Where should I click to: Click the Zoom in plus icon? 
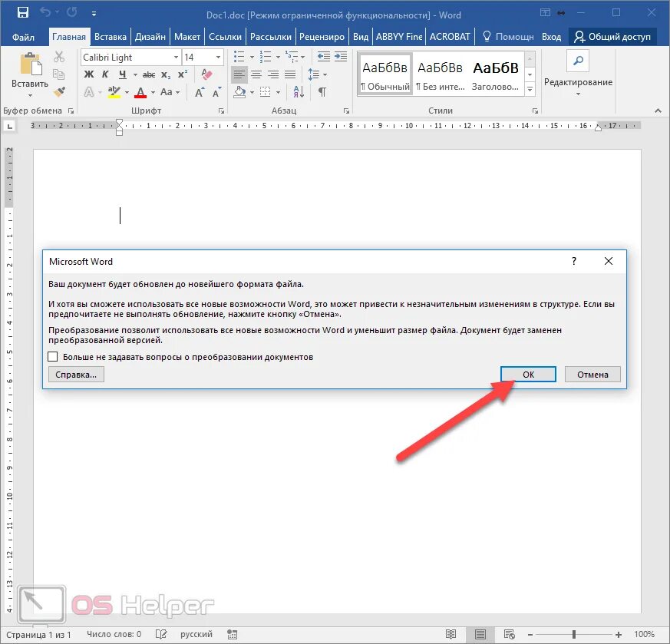click(x=619, y=635)
